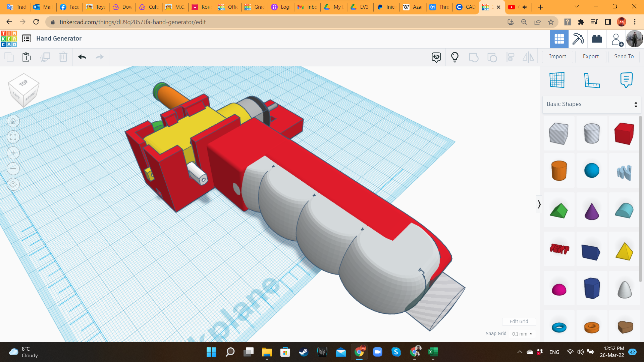Pick the red Box shape
644x362 pixels.
click(624, 133)
